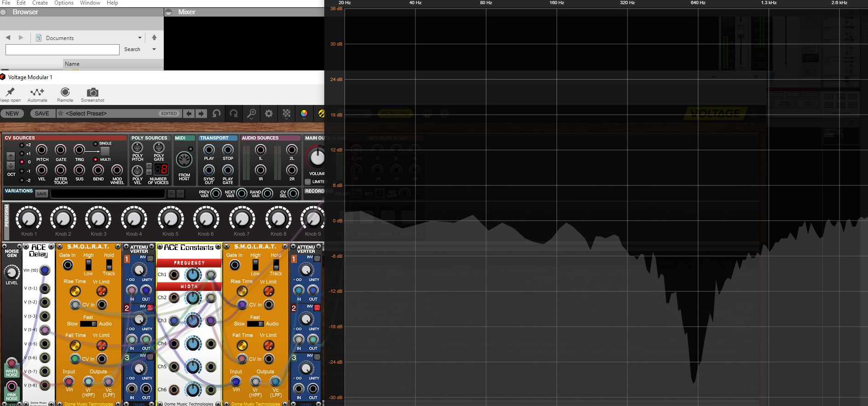The height and width of the screenshot is (406, 868).
Task: Open the Documents location dropdown
Action: click(140, 38)
